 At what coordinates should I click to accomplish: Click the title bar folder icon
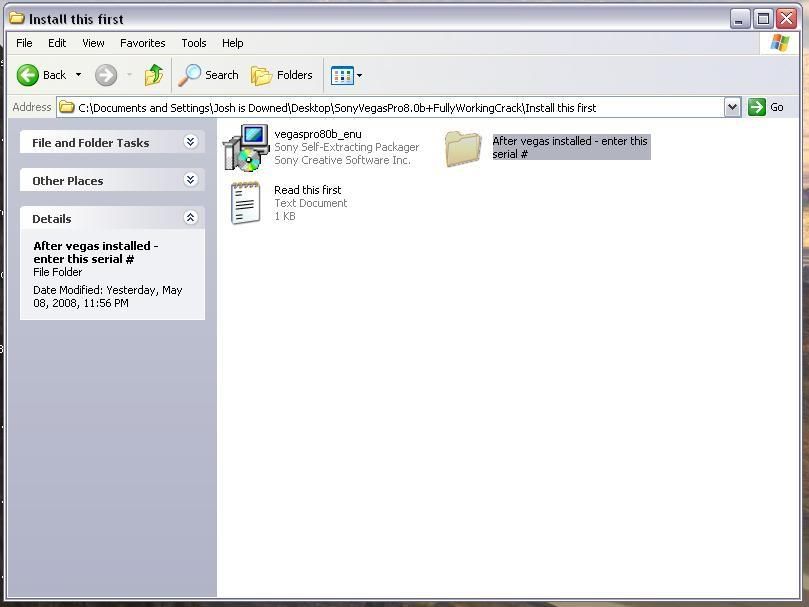point(17,19)
